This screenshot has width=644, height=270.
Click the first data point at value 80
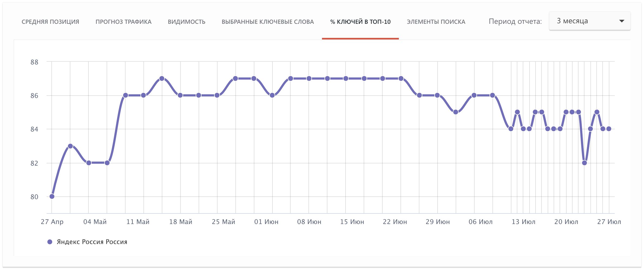pos(52,196)
